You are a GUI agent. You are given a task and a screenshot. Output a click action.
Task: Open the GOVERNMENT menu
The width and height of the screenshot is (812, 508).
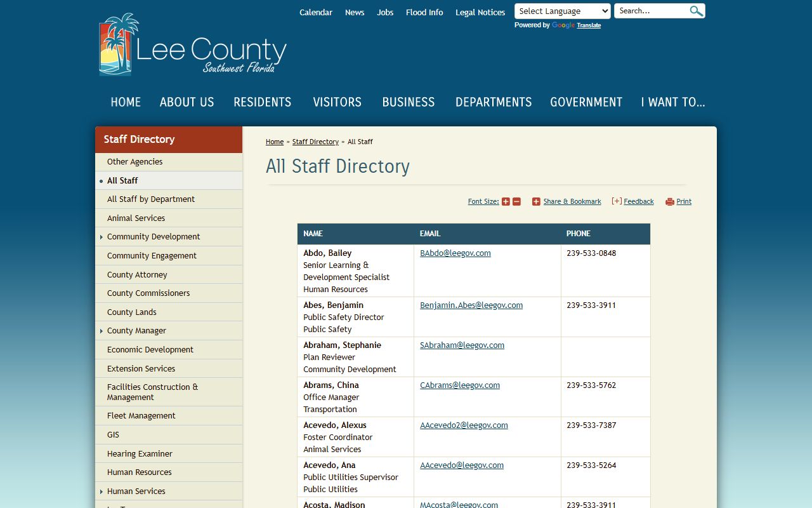[x=586, y=102]
